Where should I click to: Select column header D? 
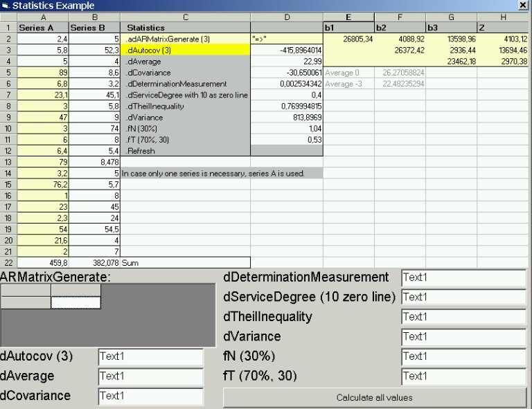(x=287, y=17)
